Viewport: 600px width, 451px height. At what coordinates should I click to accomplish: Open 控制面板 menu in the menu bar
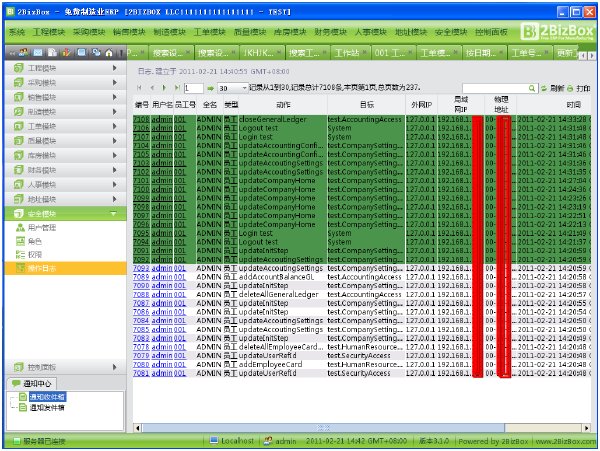pyautogui.click(x=491, y=32)
